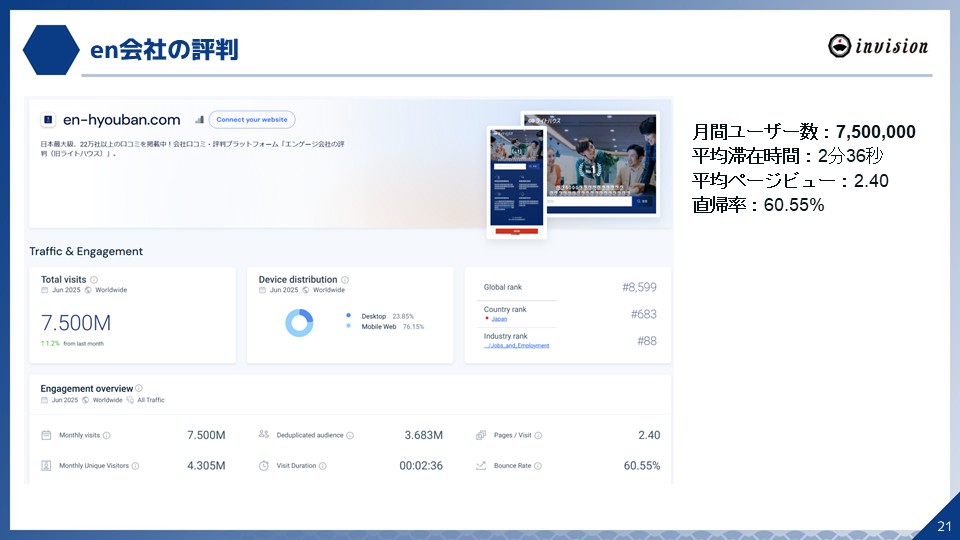
Task: Click the 直帰率 60.55% line
Action: click(758, 204)
